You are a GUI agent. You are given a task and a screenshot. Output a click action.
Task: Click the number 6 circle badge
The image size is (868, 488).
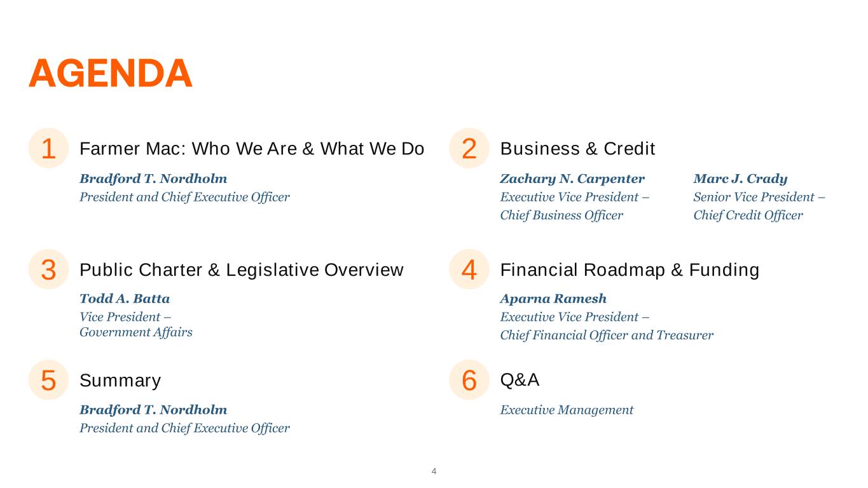coord(469,380)
